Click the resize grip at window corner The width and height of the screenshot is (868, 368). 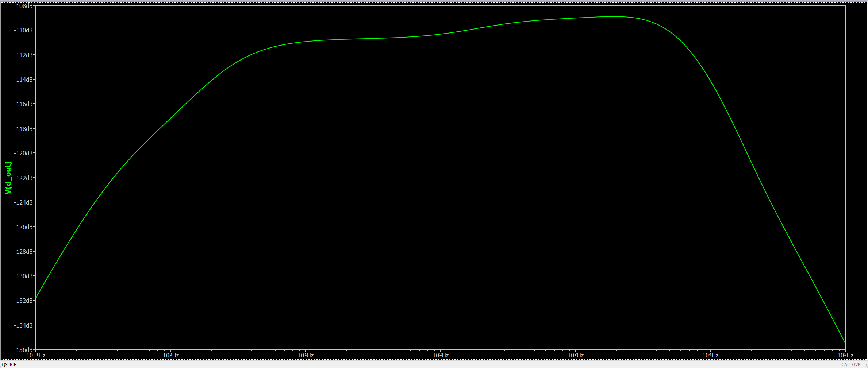pyautogui.click(x=865, y=365)
